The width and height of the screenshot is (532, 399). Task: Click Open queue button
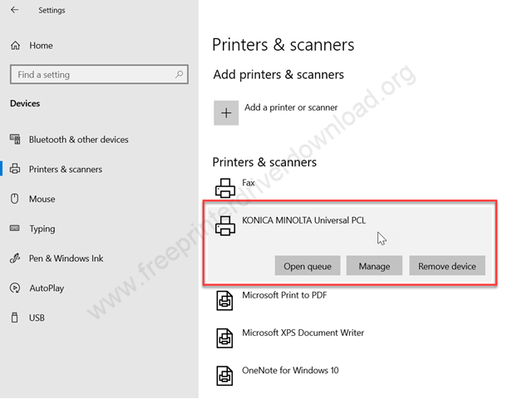tap(308, 266)
